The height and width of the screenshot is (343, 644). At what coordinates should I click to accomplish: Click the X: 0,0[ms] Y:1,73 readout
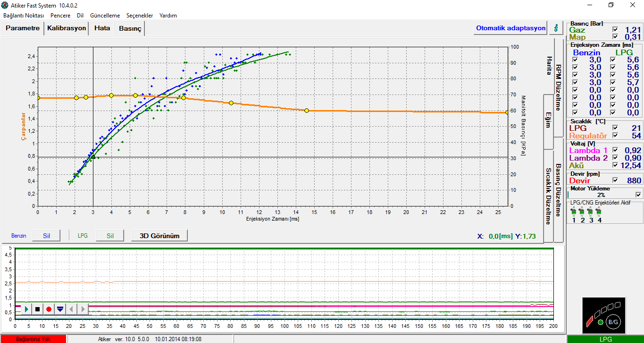pyautogui.click(x=506, y=236)
